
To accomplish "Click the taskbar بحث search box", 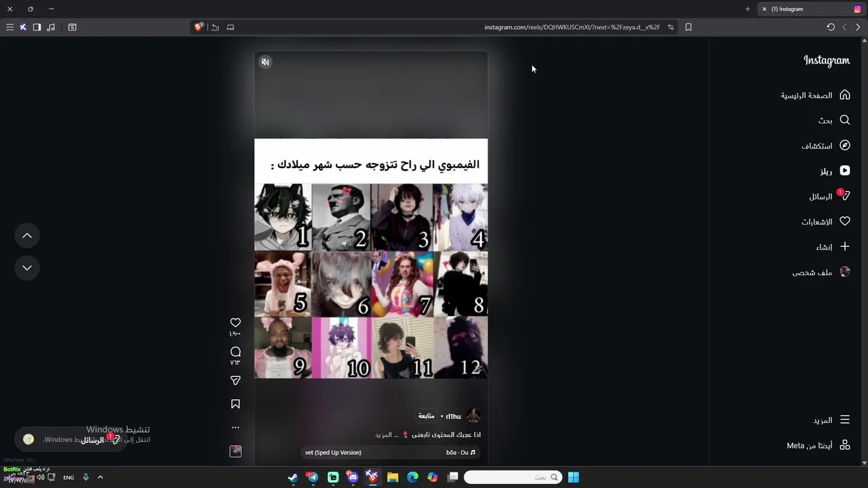I will coord(513,477).
